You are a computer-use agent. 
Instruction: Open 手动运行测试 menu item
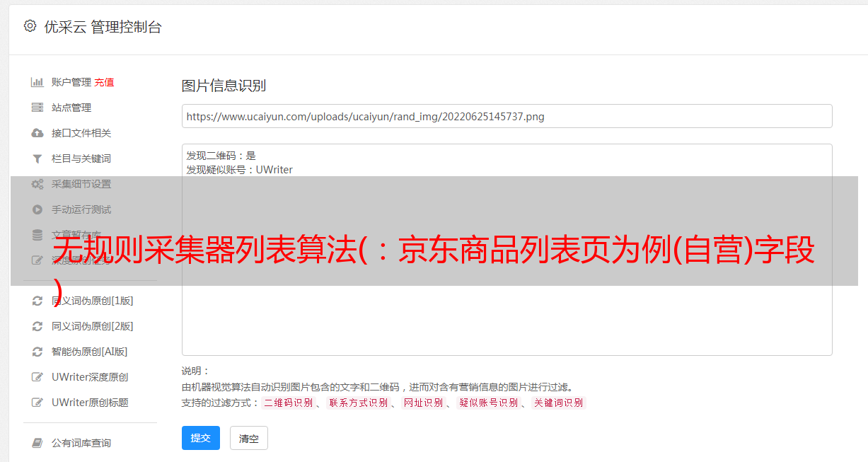coord(81,209)
